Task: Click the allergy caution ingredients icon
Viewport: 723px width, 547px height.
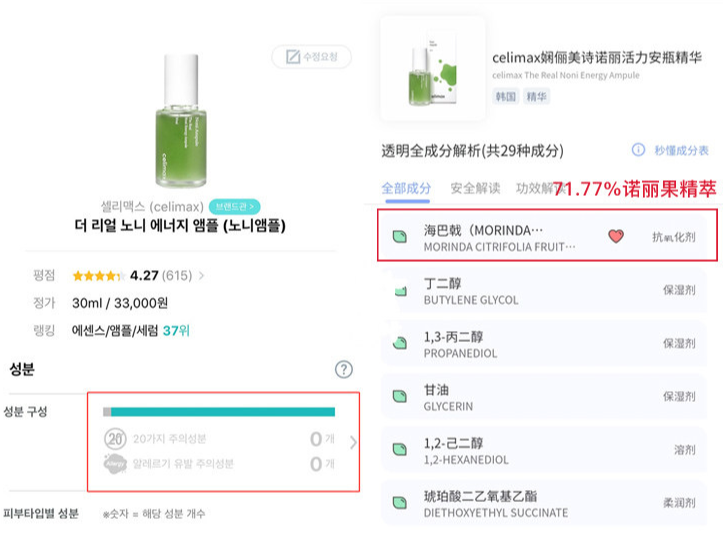Action: [116, 464]
